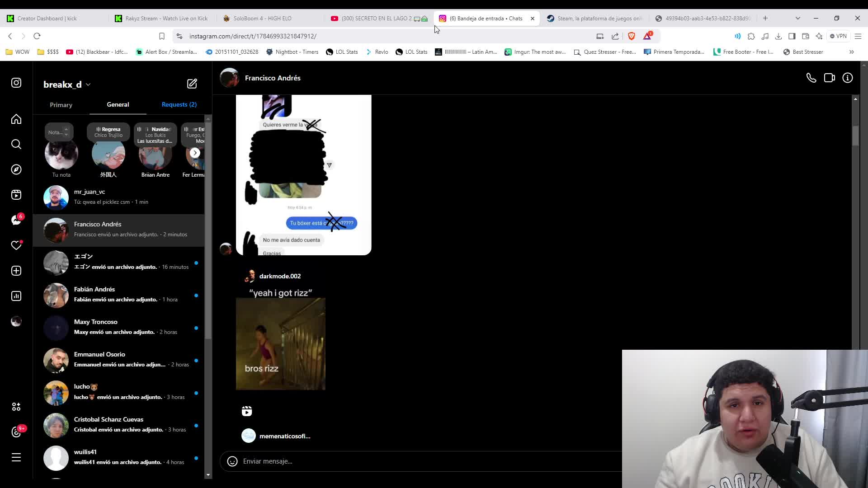Screen dimensions: 868x488
Task: Open the Requests (2) tab
Action: tap(179, 104)
